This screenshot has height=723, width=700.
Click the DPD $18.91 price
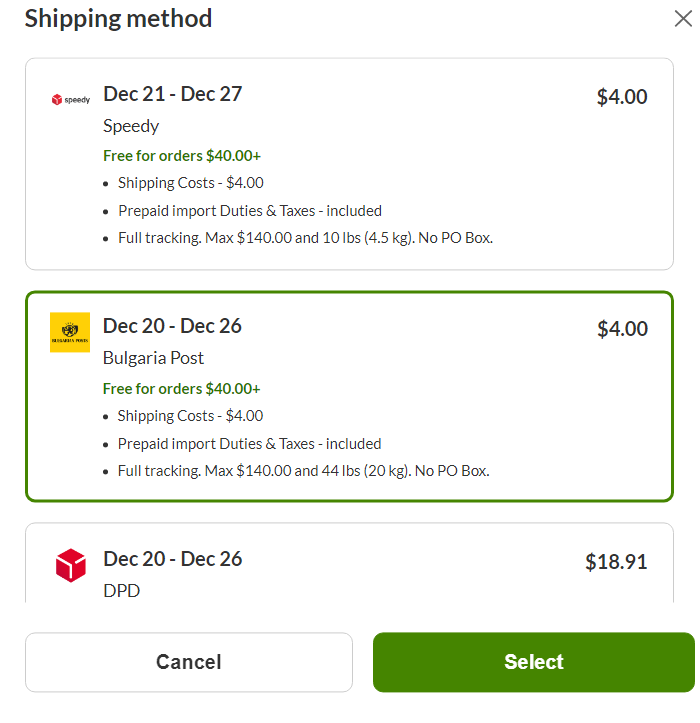617,562
